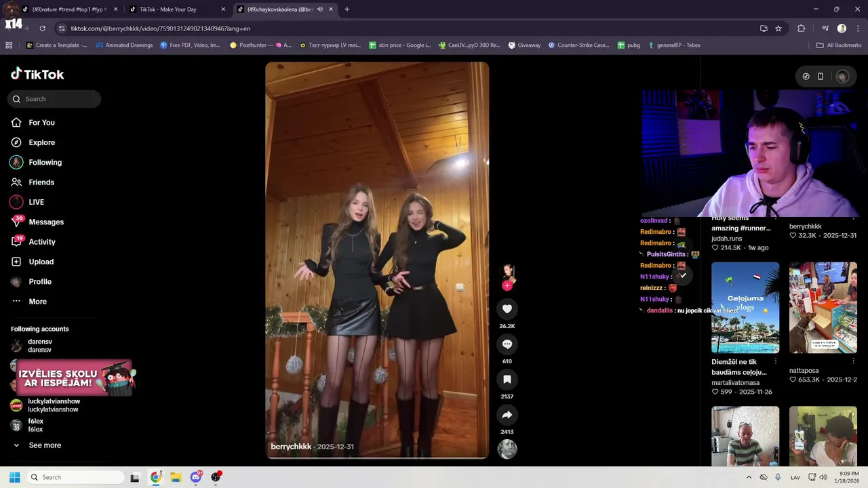Open berrychkkk username on the video
This screenshot has width=868, height=488.
[291, 447]
